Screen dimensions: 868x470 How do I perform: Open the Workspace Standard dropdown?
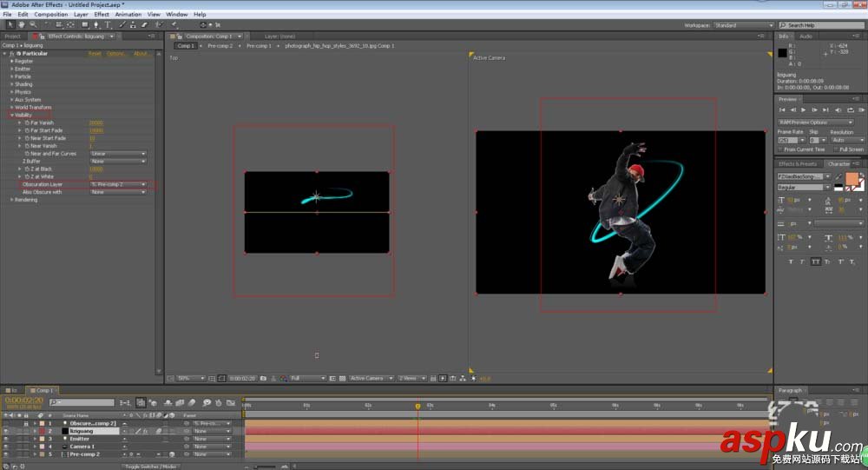pos(744,25)
